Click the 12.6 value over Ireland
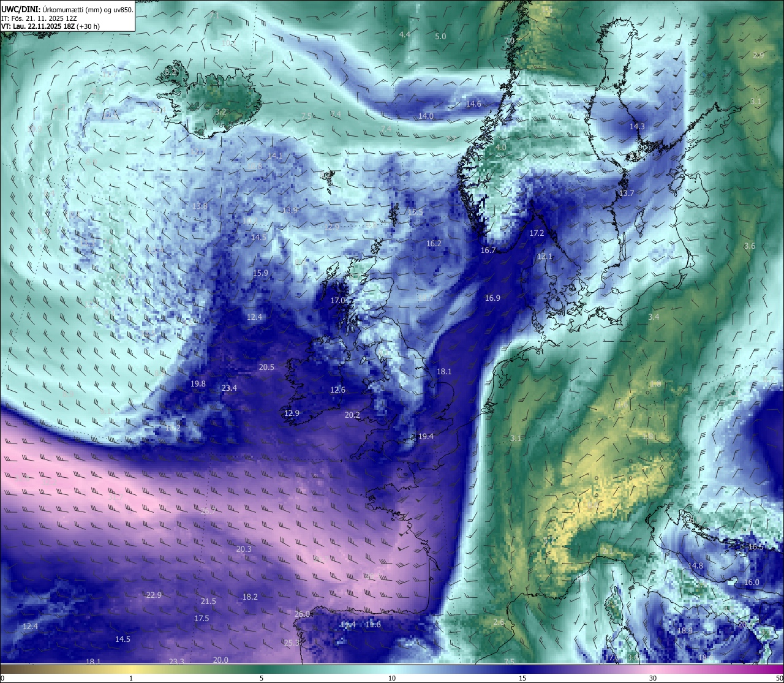The height and width of the screenshot is (683, 784). pos(337,390)
